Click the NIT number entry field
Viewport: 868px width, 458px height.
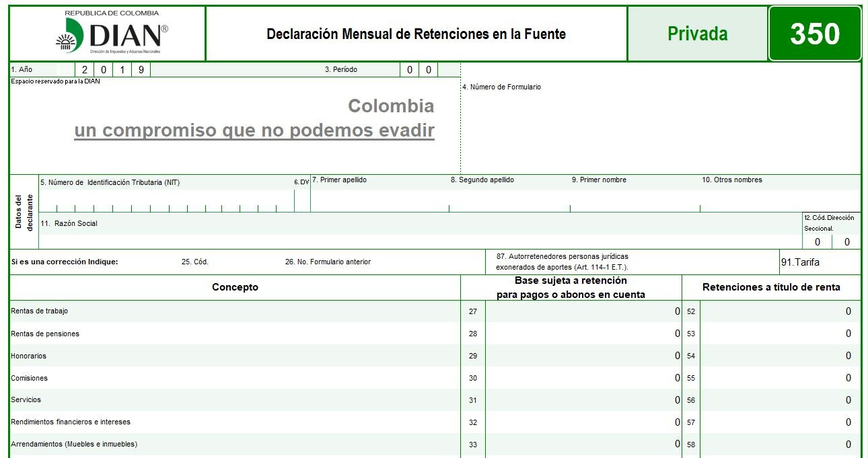point(166,201)
